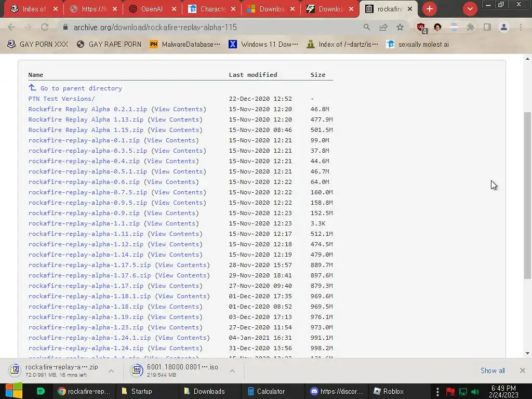
Task: Click the padlock site info icon
Action: click(x=65, y=27)
